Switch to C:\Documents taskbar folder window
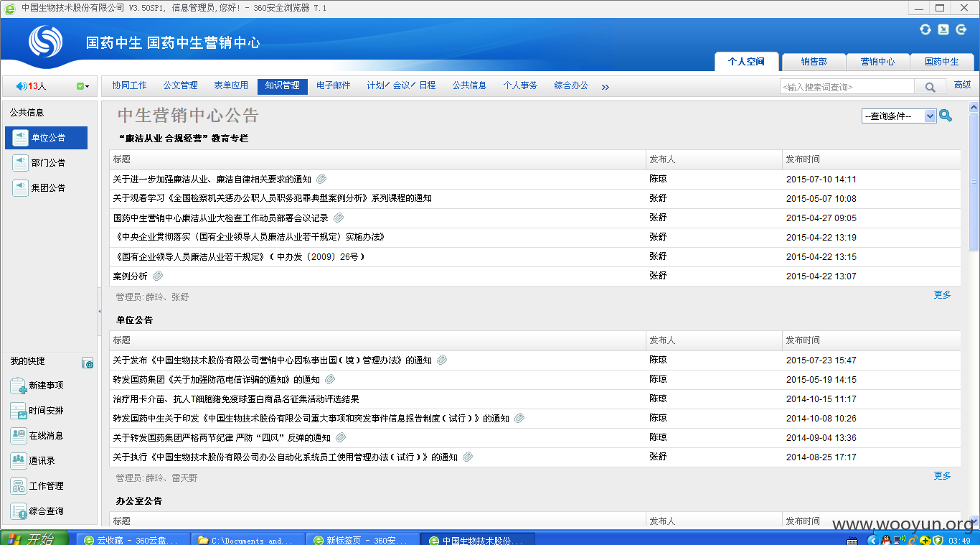Image resolution: width=980 pixels, height=545 pixels. point(248,540)
